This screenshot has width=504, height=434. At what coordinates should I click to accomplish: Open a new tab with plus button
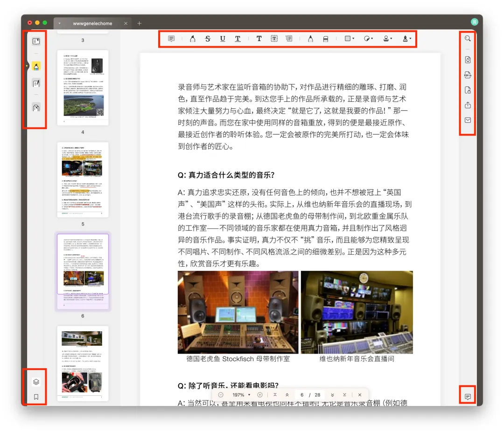click(x=139, y=23)
